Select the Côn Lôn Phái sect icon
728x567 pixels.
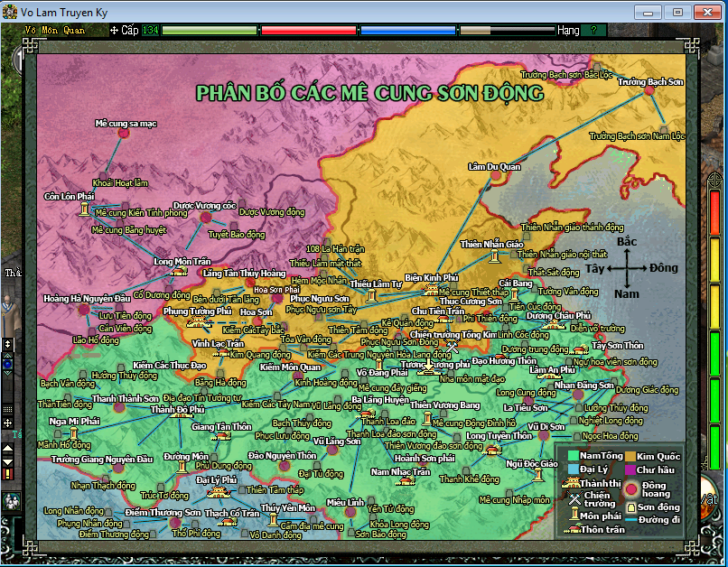tap(84, 209)
